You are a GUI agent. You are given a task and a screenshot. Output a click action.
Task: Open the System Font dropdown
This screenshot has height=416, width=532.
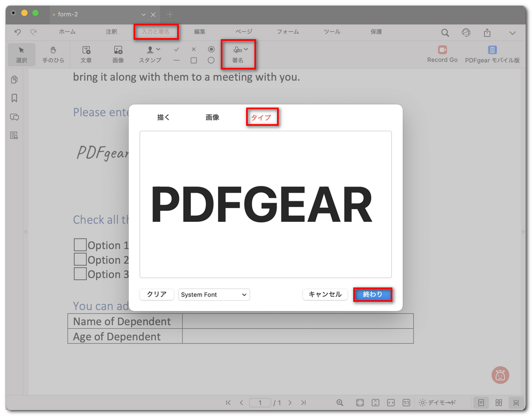click(x=214, y=295)
